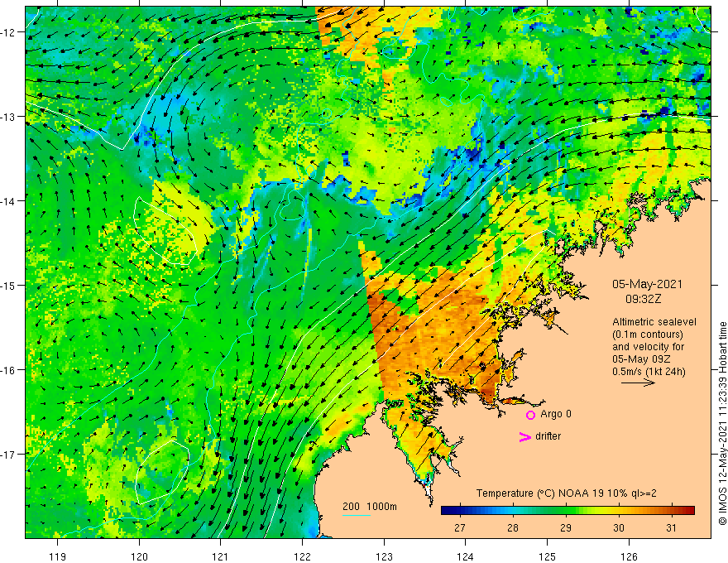Click the latitude label '-16'

click(9, 370)
